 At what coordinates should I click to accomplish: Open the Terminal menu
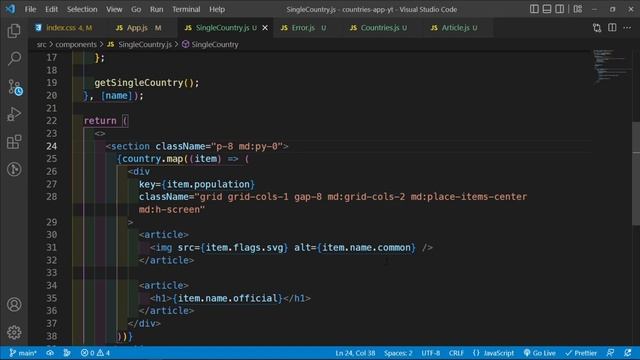pos(186,9)
